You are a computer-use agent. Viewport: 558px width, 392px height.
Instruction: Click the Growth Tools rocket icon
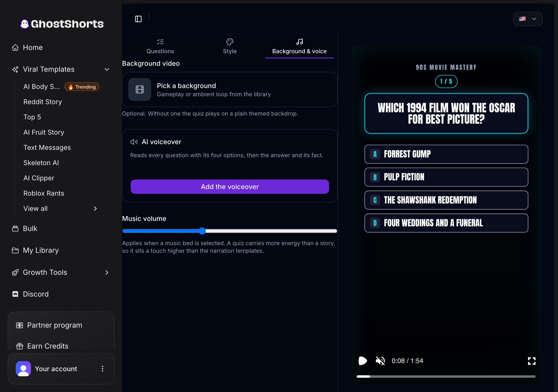coord(15,272)
